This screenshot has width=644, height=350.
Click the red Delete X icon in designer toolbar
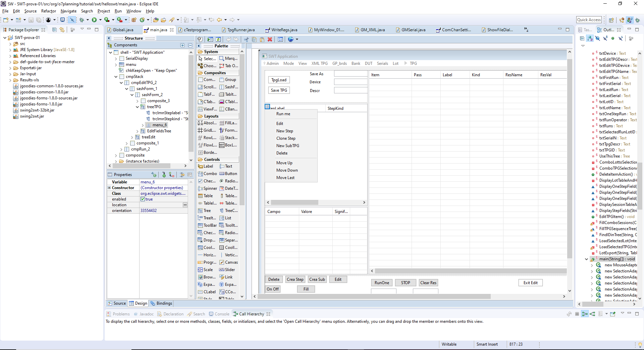pos(270,39)
